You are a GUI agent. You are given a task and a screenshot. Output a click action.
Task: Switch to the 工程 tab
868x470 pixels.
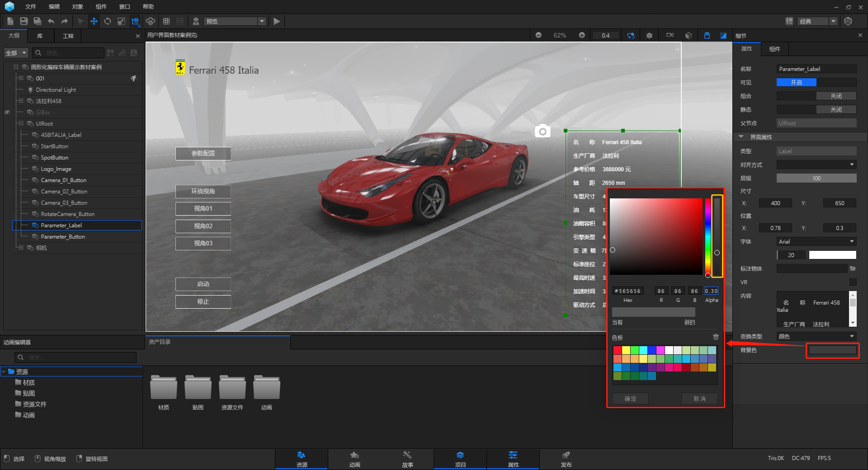(x=68, y=36)
